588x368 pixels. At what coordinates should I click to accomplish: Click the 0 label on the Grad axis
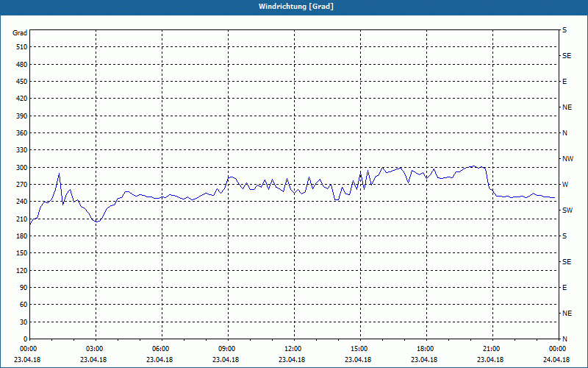pos(25,339)
